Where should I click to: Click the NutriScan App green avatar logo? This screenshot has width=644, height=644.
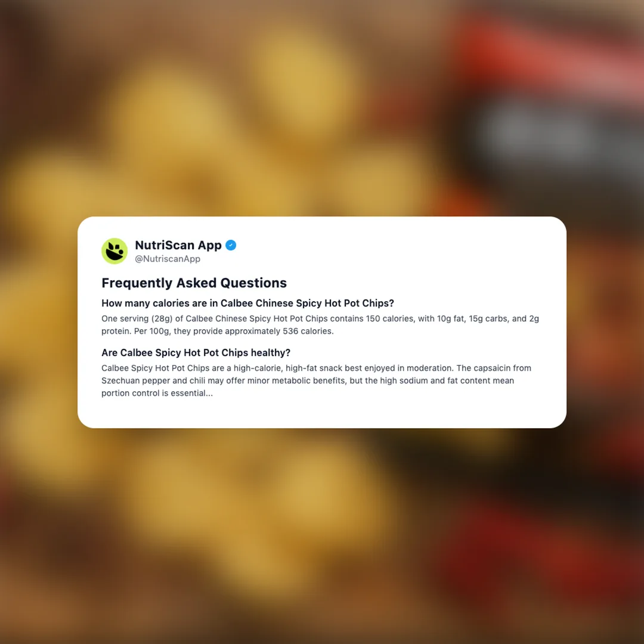pos(114,251)
